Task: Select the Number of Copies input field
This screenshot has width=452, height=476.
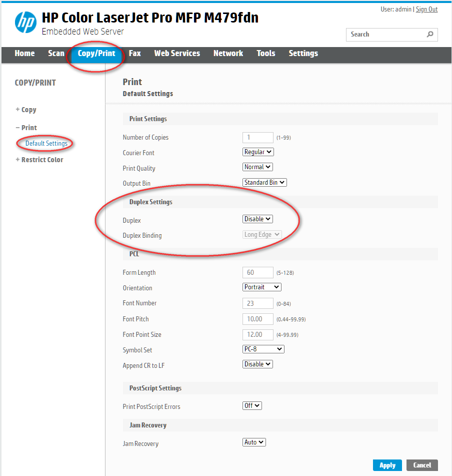Action: (258, 137)
